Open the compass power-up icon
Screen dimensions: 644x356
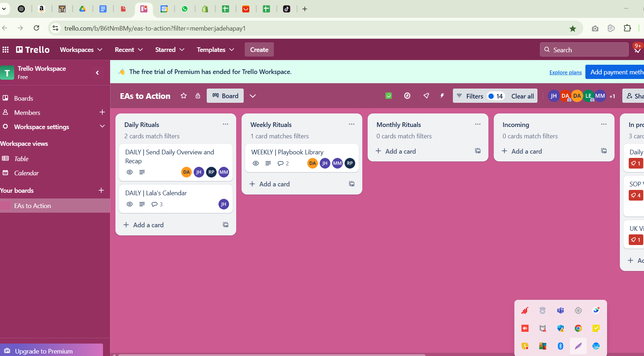[x=407, y=96]
